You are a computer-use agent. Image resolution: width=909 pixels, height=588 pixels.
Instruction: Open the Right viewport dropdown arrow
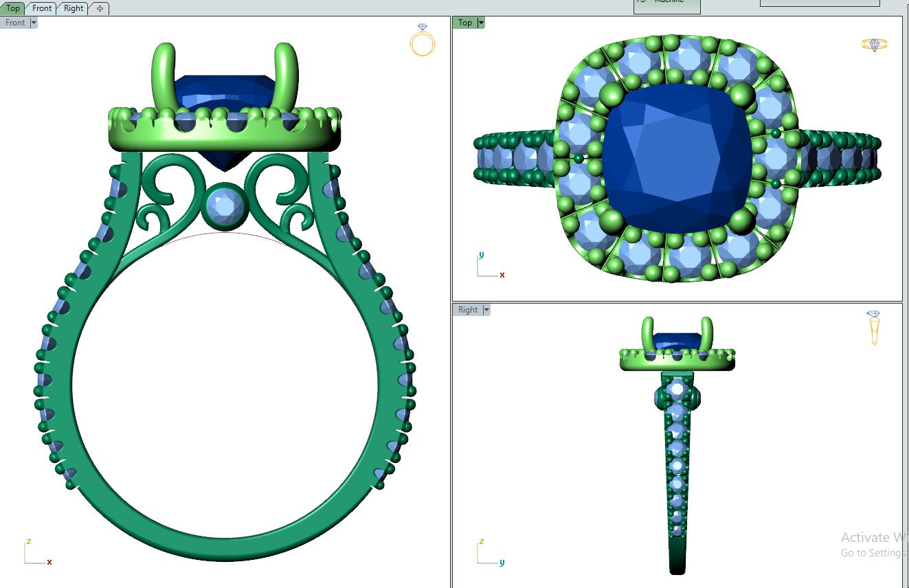coord(486,310)
